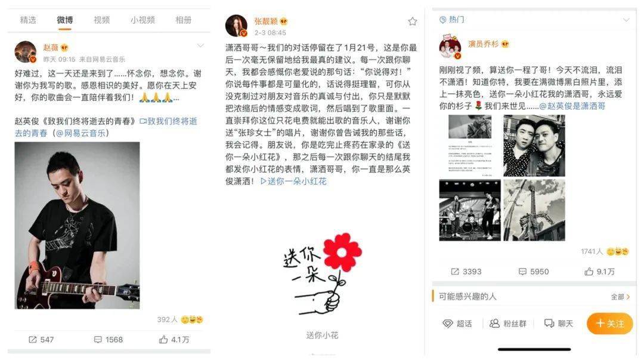View the guitarist photo in 赵薇's post
Viewport: 644px width, 363px height.
77,225
